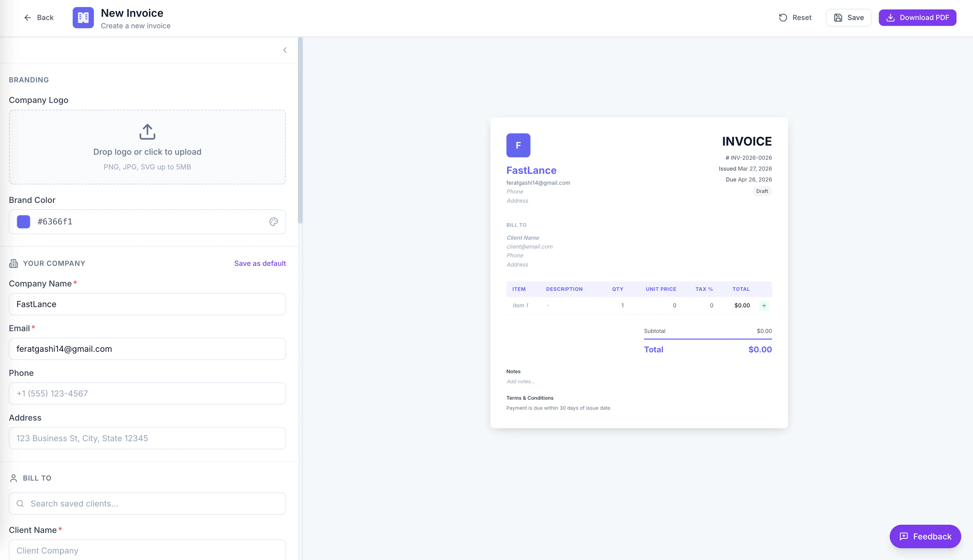
Task: Click into the Client Name input field
Action: point(147,550)
